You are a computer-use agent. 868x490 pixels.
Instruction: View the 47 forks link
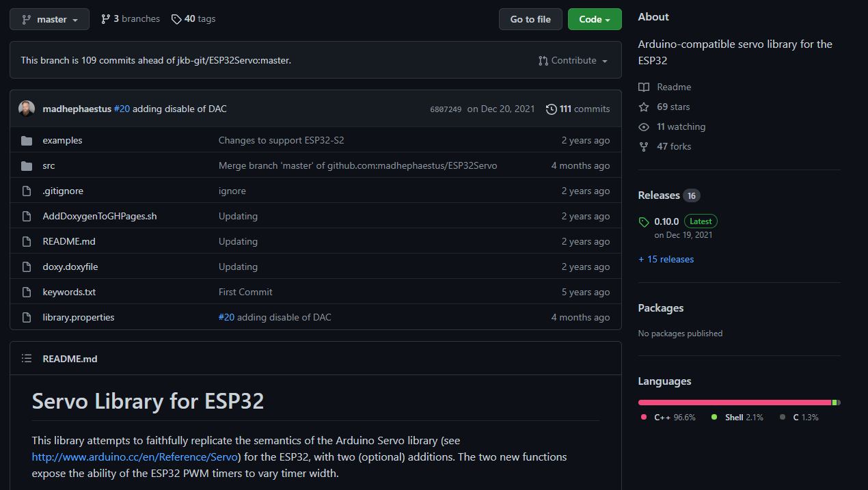pyautogui.click(x=674, y=146)
